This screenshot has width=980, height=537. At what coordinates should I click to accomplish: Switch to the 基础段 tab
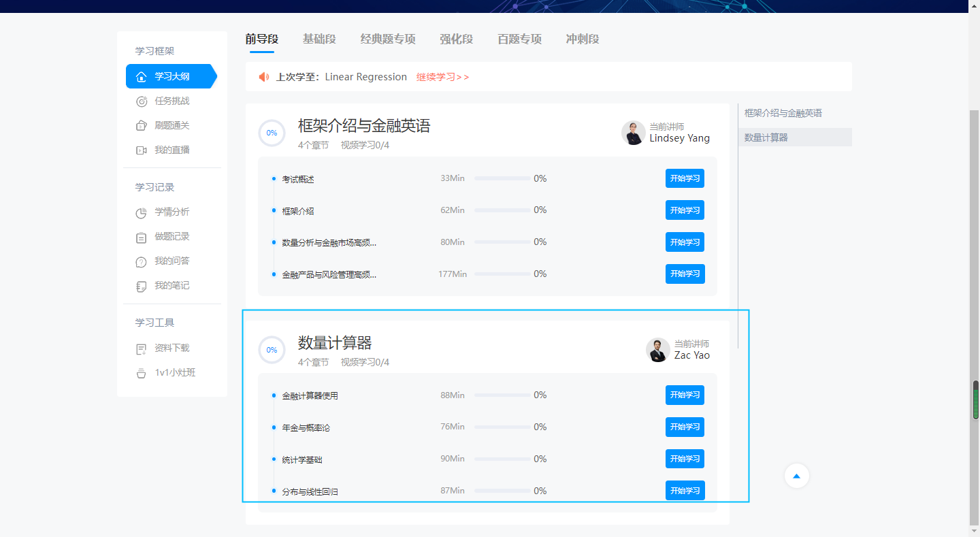click(319, 39)
